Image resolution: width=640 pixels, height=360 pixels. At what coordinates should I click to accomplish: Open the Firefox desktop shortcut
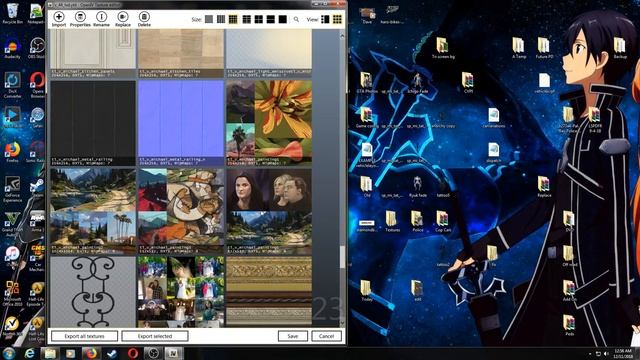pos(12,153)
